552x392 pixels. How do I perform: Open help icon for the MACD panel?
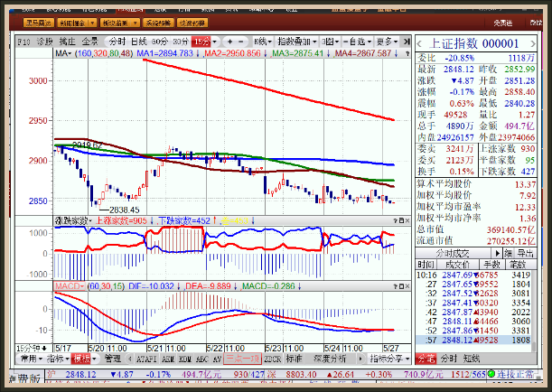[396, 286]
